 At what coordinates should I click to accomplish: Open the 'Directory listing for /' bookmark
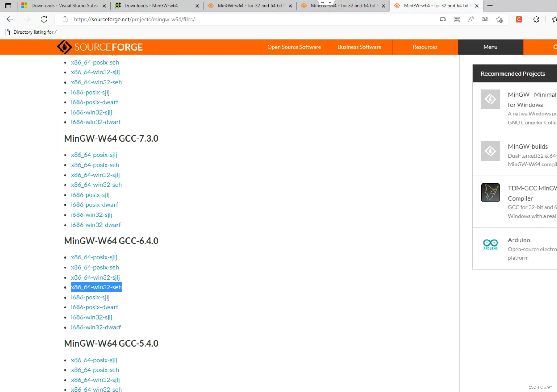(x=31, y=32)
